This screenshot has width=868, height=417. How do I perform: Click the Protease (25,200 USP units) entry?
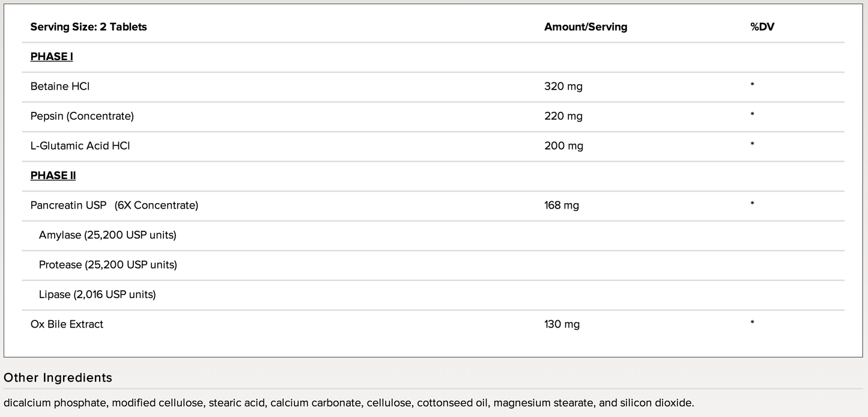(x=108, y=265)
